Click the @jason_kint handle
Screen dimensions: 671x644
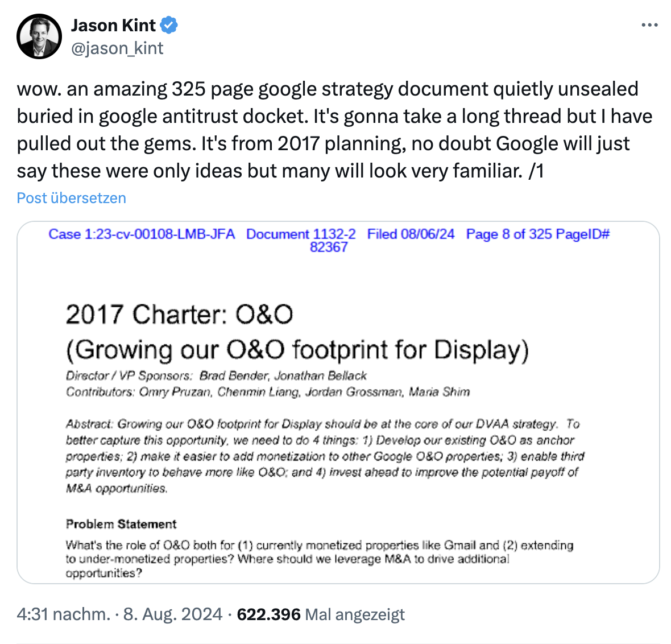(117, 48)
